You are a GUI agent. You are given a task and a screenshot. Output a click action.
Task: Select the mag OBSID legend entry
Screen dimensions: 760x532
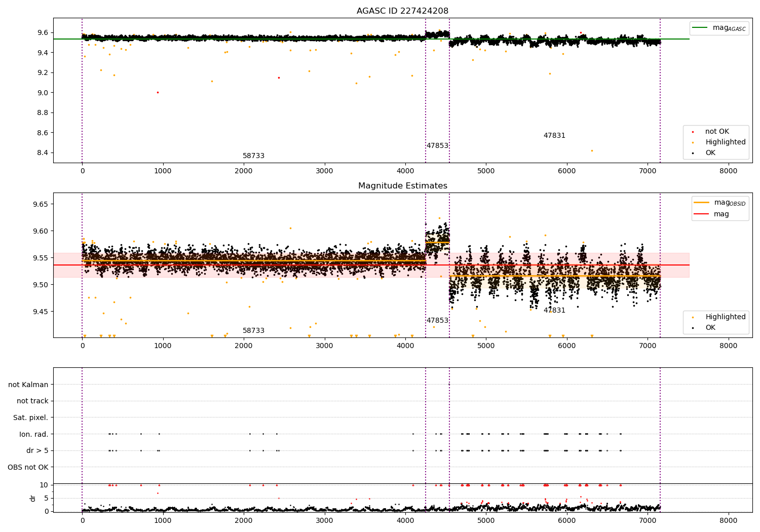pos(720,203)
